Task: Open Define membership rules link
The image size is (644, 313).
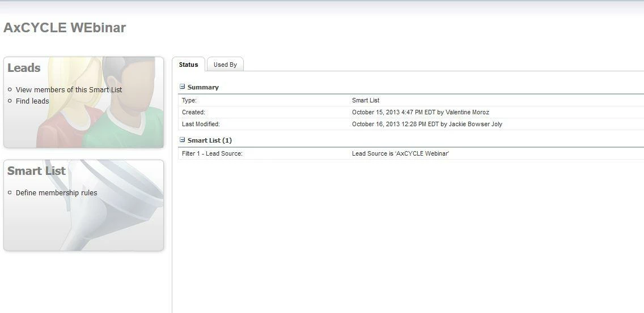Action: coord(56,193)
